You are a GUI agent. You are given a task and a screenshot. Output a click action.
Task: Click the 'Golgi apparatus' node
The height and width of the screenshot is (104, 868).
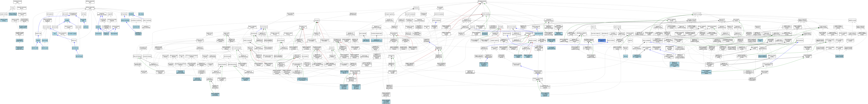pos(114,34)
